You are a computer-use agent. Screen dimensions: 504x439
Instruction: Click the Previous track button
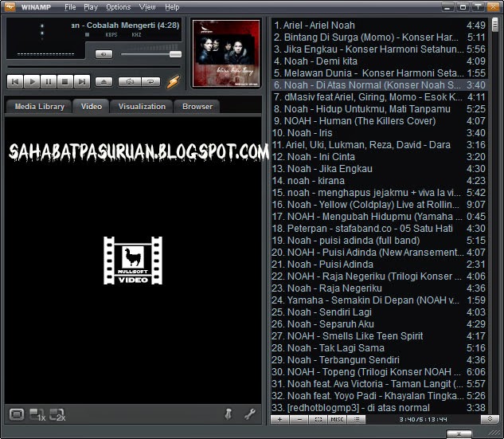tap(15, 82)
